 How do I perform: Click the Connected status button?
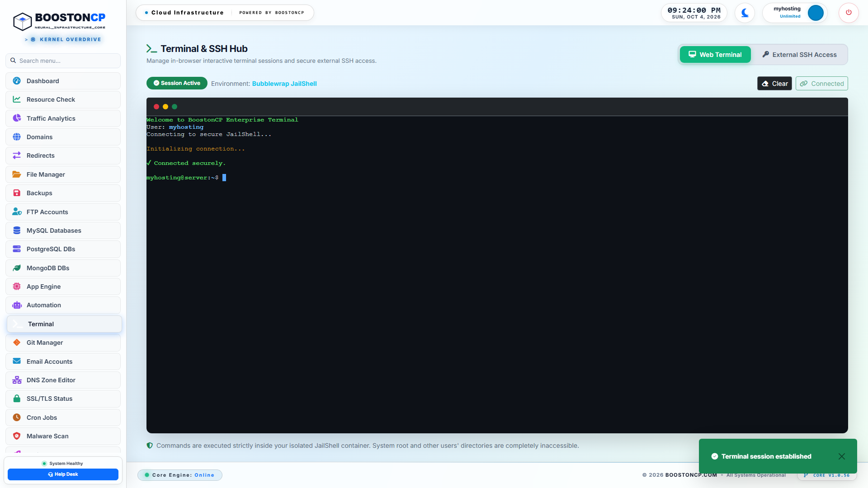pyautogui.click(x=821, y=84)
